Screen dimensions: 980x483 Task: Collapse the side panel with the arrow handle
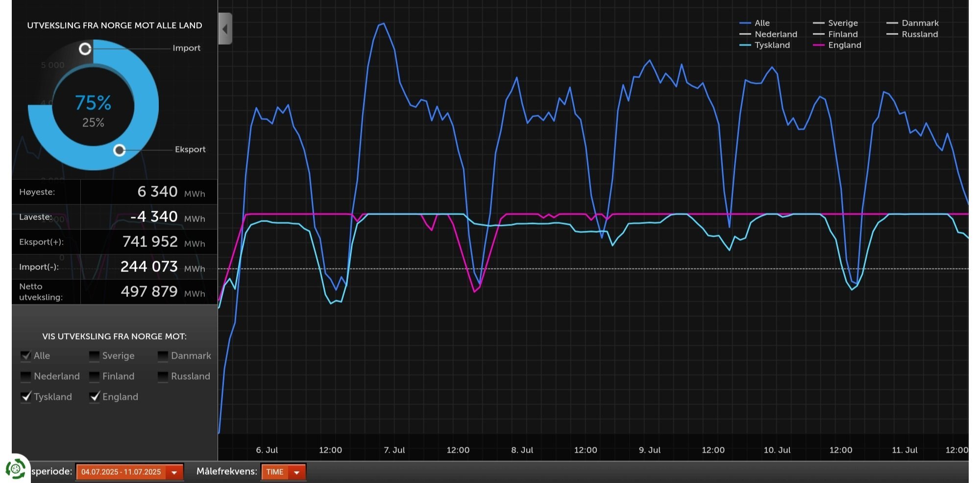click(x=225, y=29)
